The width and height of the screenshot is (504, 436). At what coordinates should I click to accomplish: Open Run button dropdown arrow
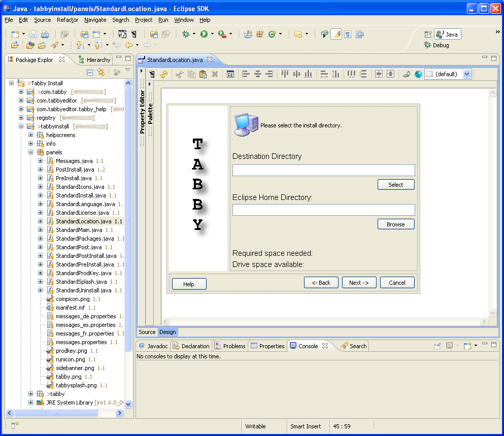point(212,34)
